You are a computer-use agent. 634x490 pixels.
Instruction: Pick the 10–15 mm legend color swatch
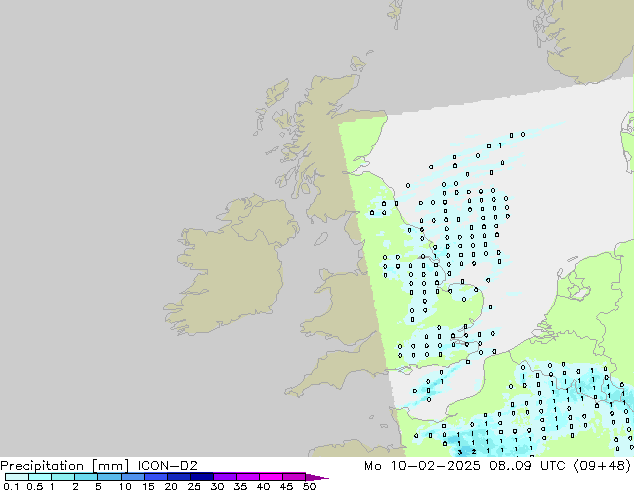click(x=132, y=477)
